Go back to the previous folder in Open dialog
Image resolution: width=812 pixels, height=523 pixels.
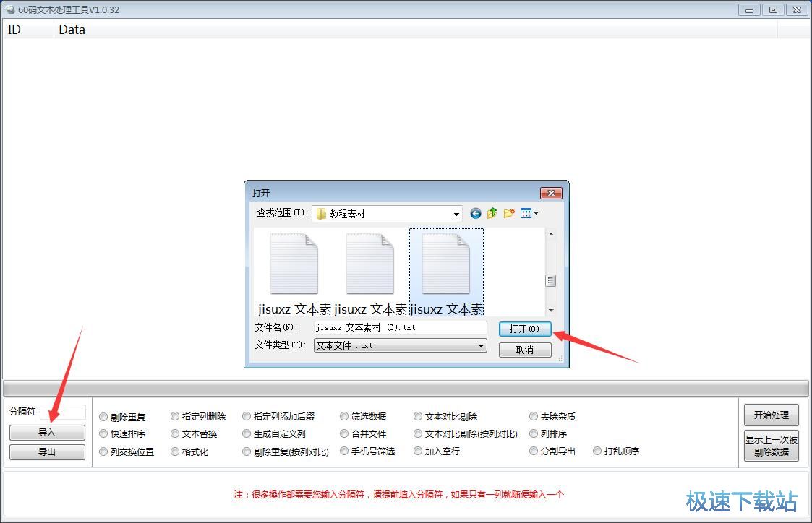[x=475, y=213]
